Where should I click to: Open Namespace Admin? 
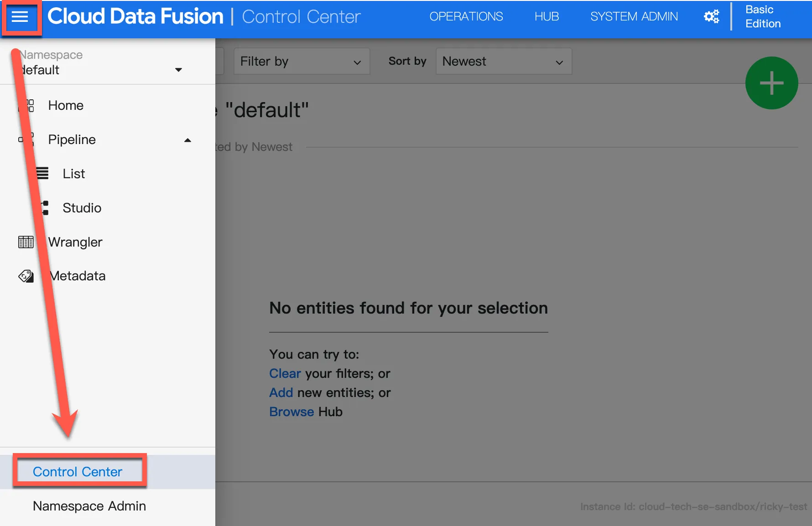click(89, 506)
